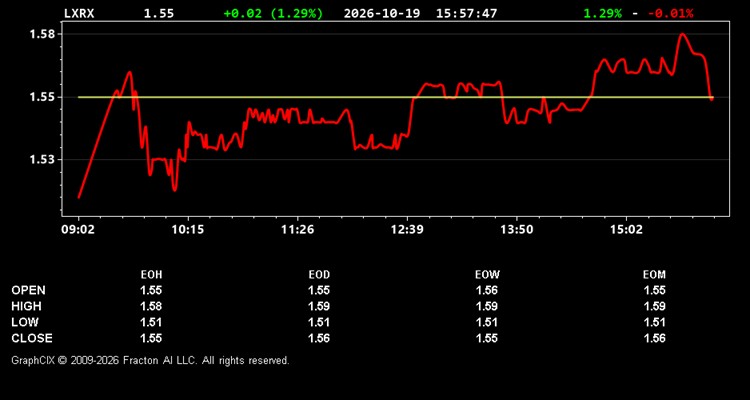
Task: Select the EOH HIGH value 1.58
Action: pyautogui.click(x=151, y=306)
